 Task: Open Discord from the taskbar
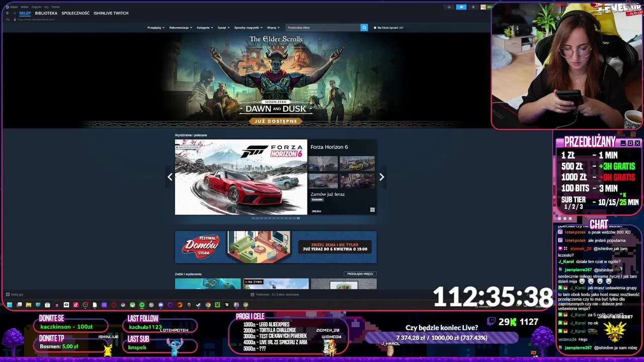tap(161, 305)
